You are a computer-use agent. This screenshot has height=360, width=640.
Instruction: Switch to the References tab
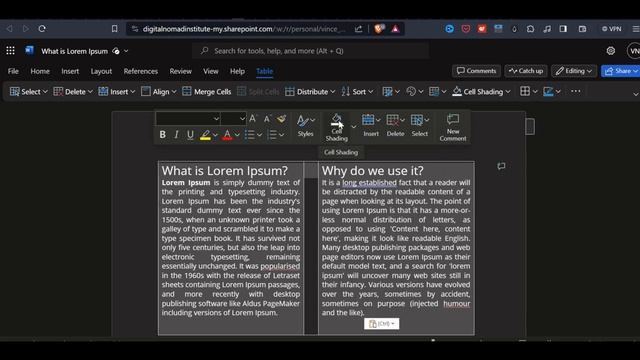pos(141,71)
